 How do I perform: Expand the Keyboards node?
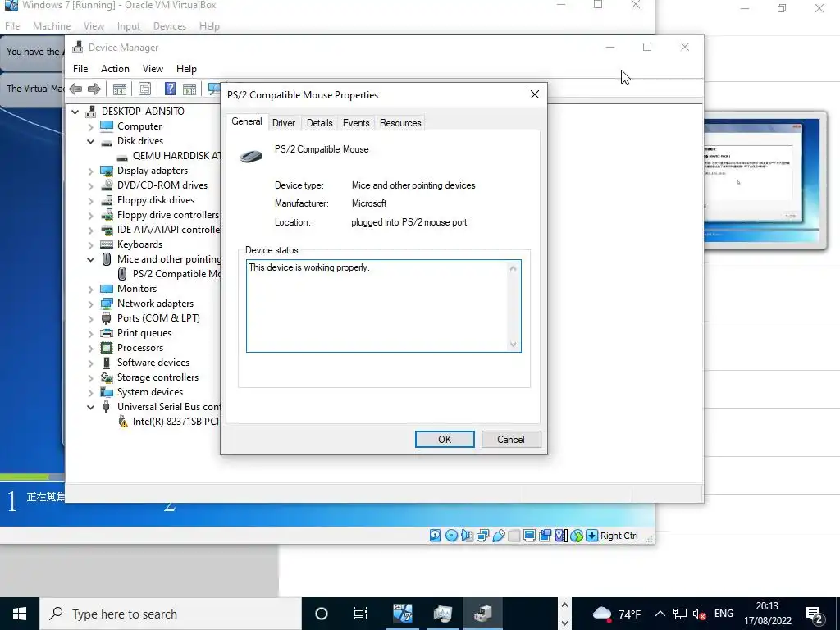pyautogui.click(x=90, y=244)
